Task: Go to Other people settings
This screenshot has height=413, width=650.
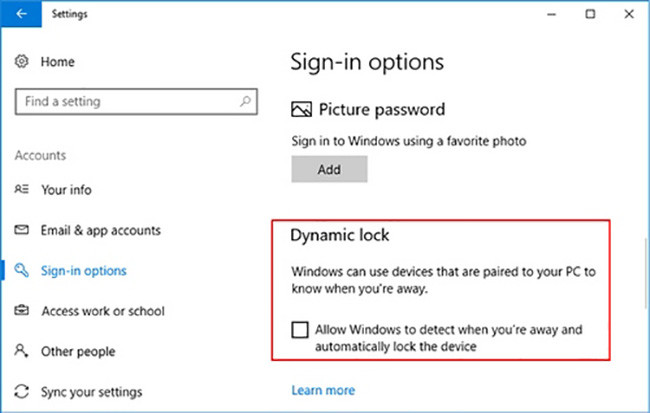Action: coord(78,352)
